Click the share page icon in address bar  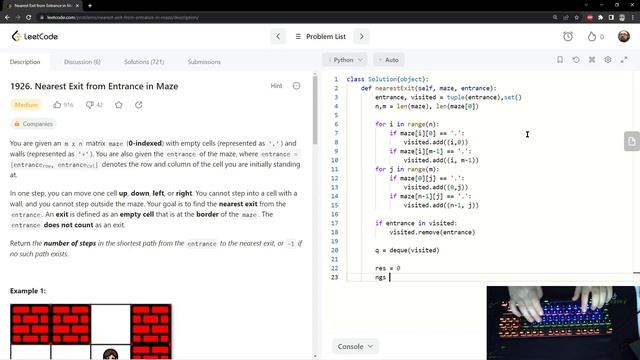click(566, 18)
